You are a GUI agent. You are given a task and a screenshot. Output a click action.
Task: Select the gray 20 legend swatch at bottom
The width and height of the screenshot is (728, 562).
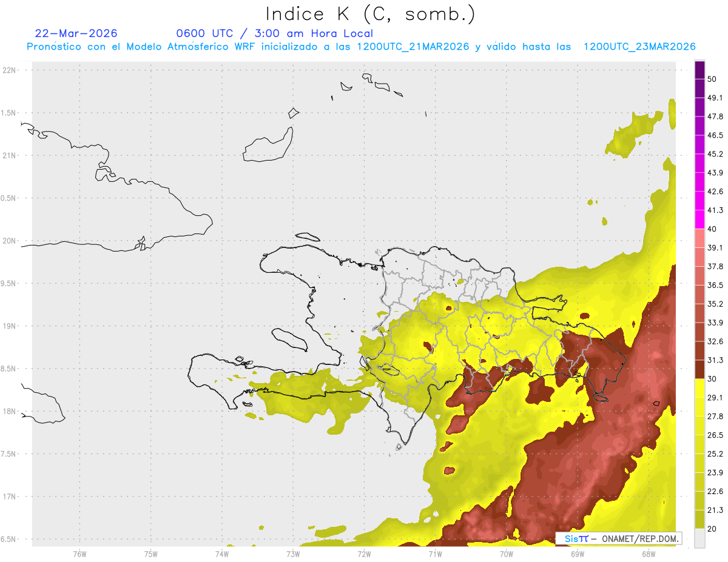point(699,538)
